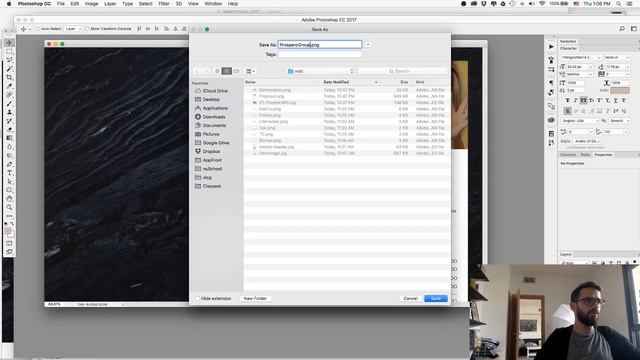Select the Lasso tool
Screen dimensions: 640x360
pyautogui.click(x=9, y=60)
